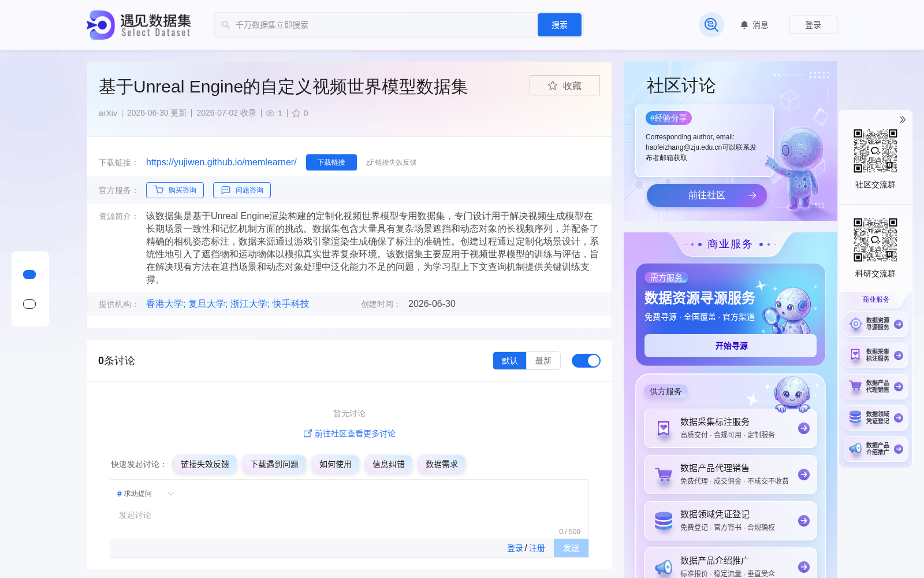924x578 pixels.
Task: Click the 问题咨询 button
Action: [x=242, y=190]
